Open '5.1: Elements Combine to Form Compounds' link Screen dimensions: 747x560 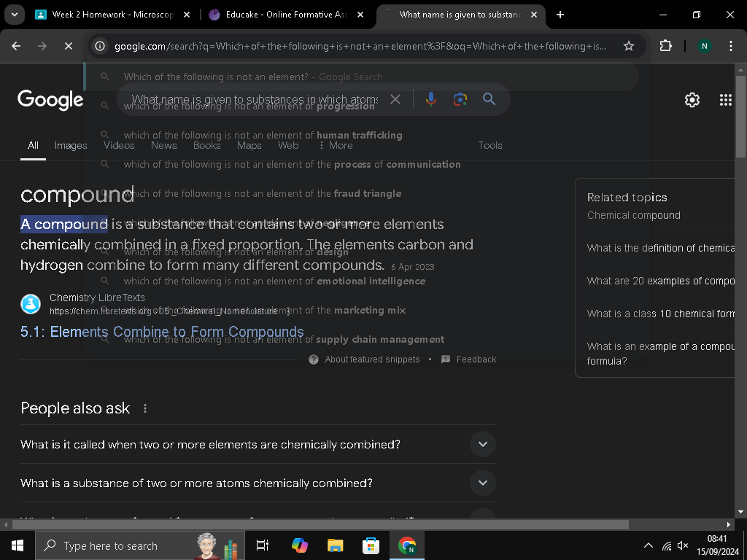[162, 332]
